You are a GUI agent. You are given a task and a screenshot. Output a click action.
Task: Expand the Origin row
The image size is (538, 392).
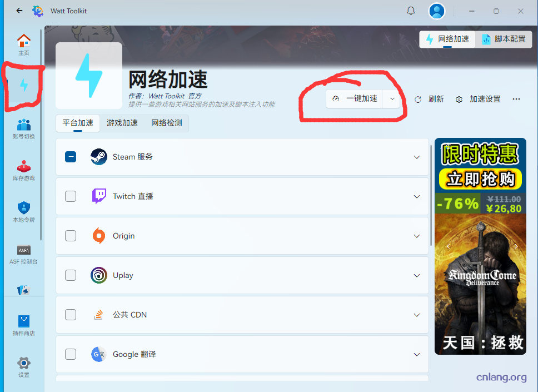416,236
